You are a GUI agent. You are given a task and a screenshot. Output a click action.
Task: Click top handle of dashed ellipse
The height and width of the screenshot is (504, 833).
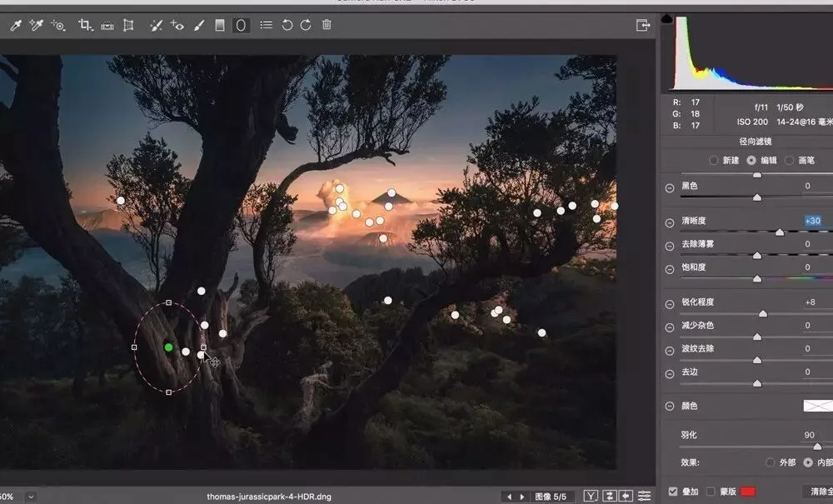[168, 302]
